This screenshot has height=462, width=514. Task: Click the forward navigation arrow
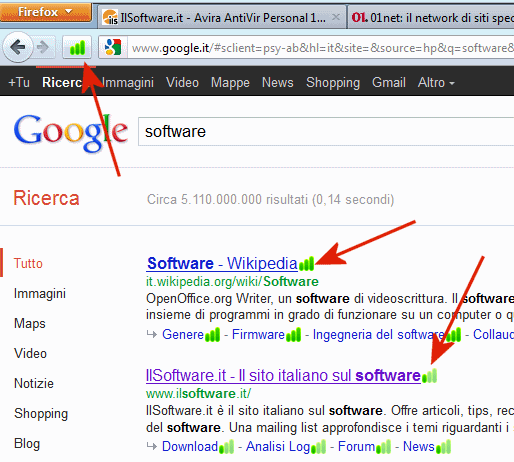(x=43, y=48)
